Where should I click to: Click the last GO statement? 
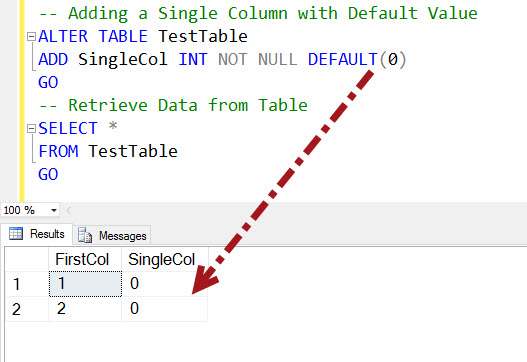coord(48,174)
